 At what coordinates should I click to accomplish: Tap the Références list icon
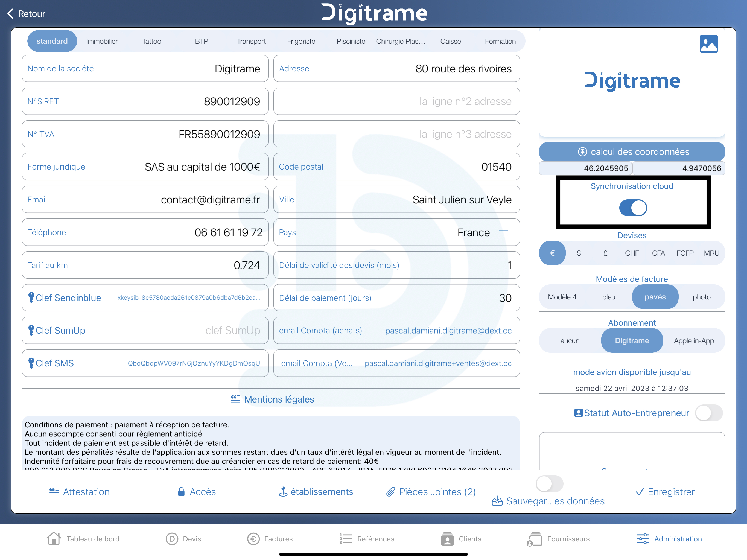pos(345,539)
